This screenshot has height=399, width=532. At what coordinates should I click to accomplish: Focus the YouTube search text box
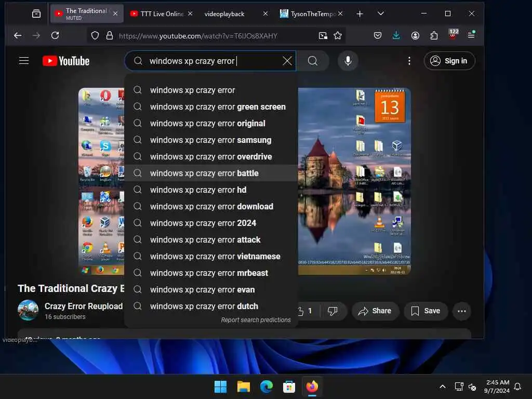coord(210,61)
